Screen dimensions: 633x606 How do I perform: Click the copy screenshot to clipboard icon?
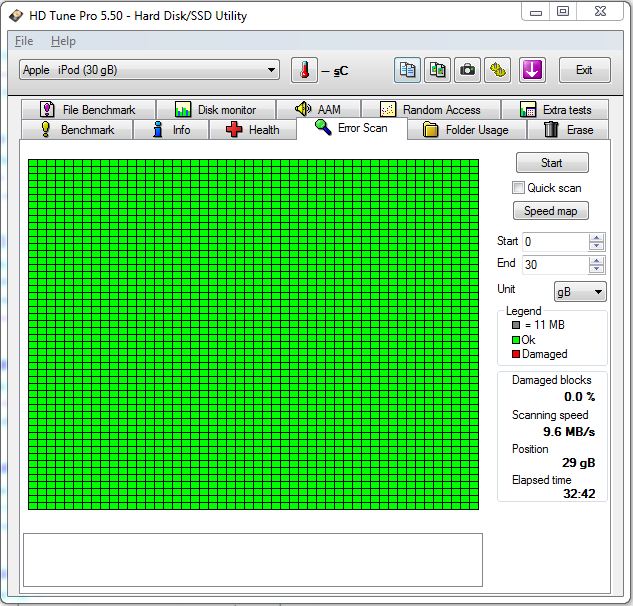point(438,70)
